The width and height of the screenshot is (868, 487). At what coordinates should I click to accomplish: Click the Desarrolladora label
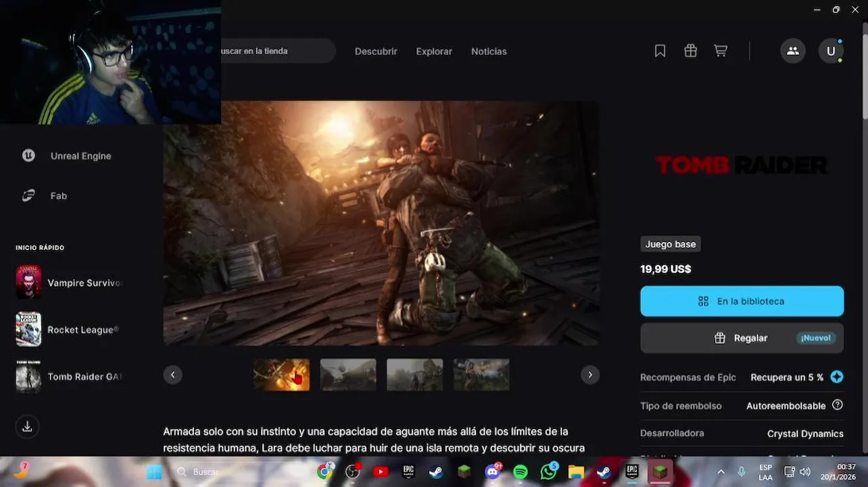click(x=672, y=433)
